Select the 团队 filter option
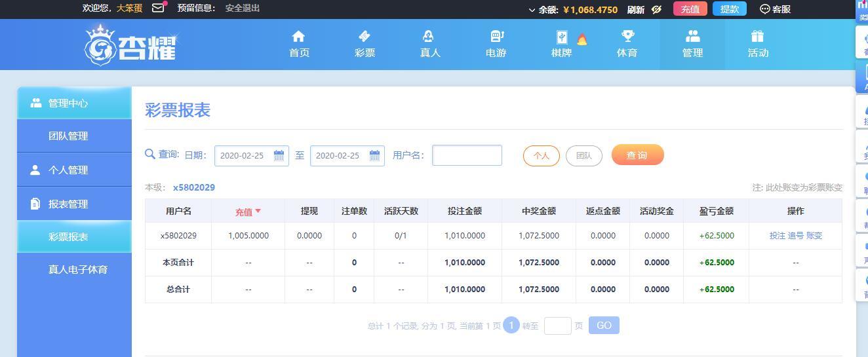868x357 pixels. pos(583,155)
